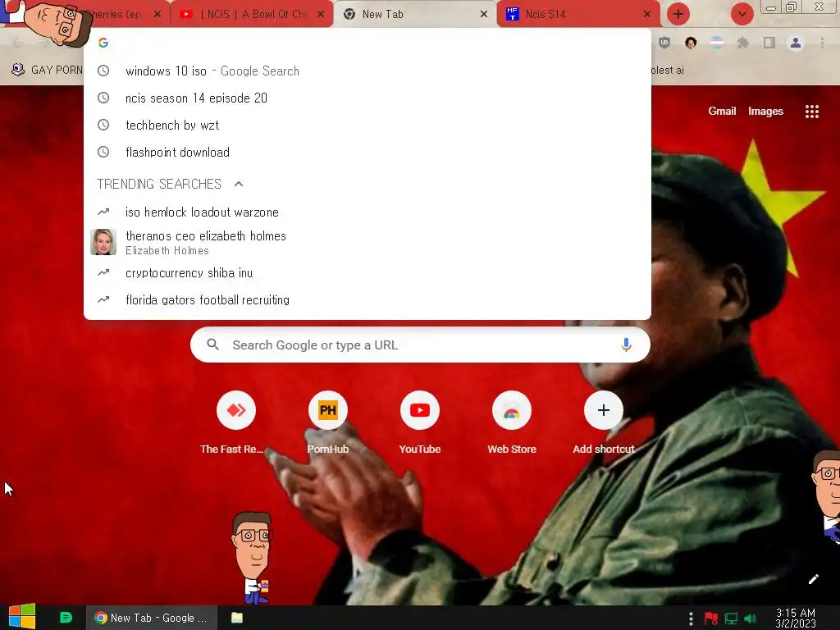840x630 pixels.
Task: Open the clock showing 3:15 AM
Action: pos(796,619)
